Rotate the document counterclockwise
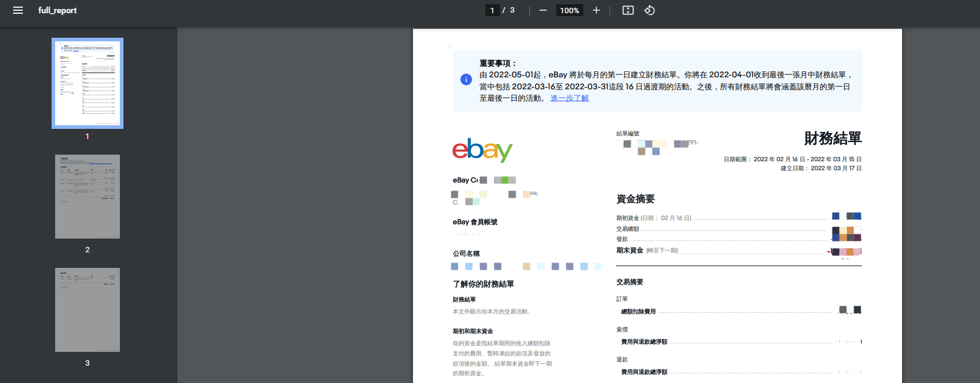980x383 pixels. pyautogui.click(x=650, y=10)
